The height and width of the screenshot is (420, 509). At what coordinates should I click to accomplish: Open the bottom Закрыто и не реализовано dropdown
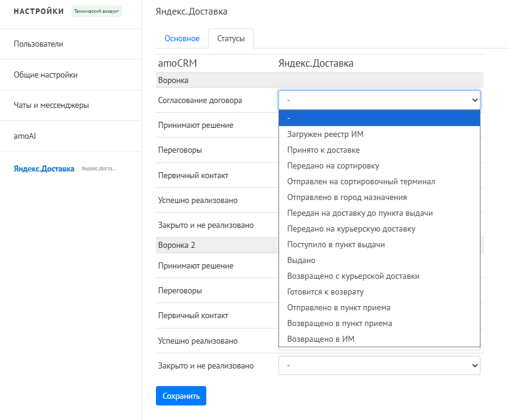[379, 365]
